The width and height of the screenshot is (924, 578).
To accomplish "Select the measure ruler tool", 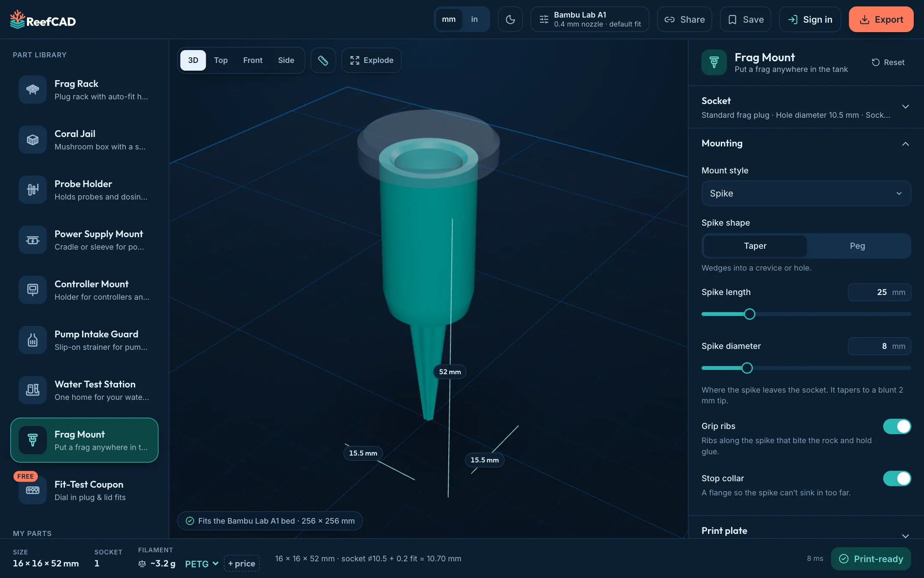I will [323, 60].
